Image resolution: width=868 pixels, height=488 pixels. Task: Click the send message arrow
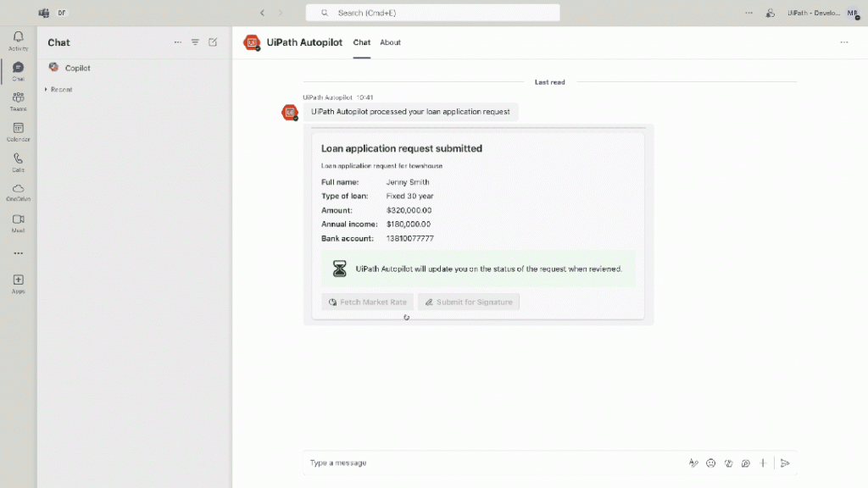click(785, 463)
